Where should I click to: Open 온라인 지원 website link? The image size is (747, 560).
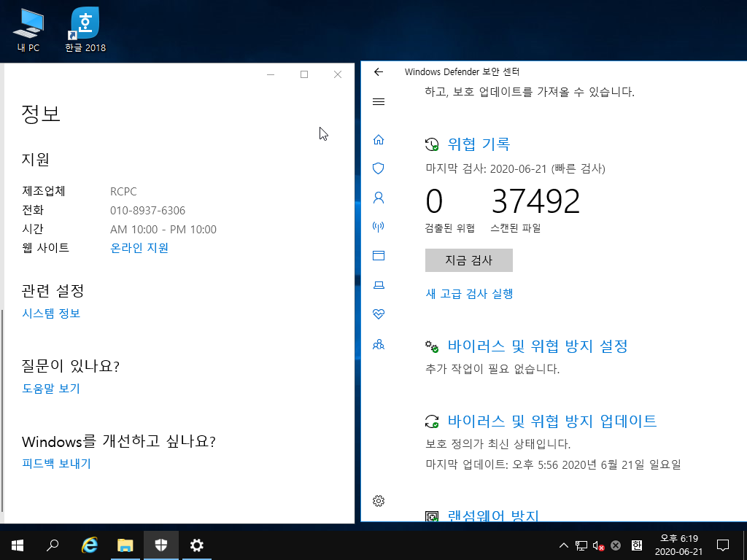(x=139, y=248)
